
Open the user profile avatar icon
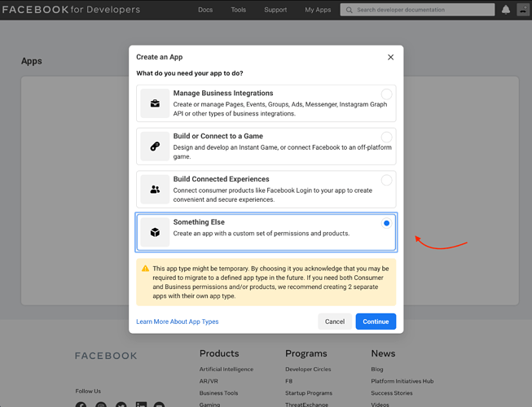coord(523,10)
